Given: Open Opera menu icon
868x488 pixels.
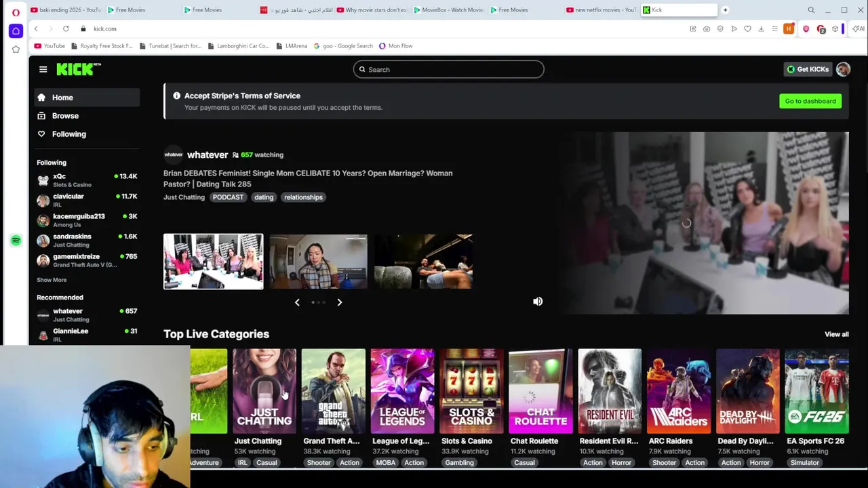Looking at the screenshot, I should 16,12.
